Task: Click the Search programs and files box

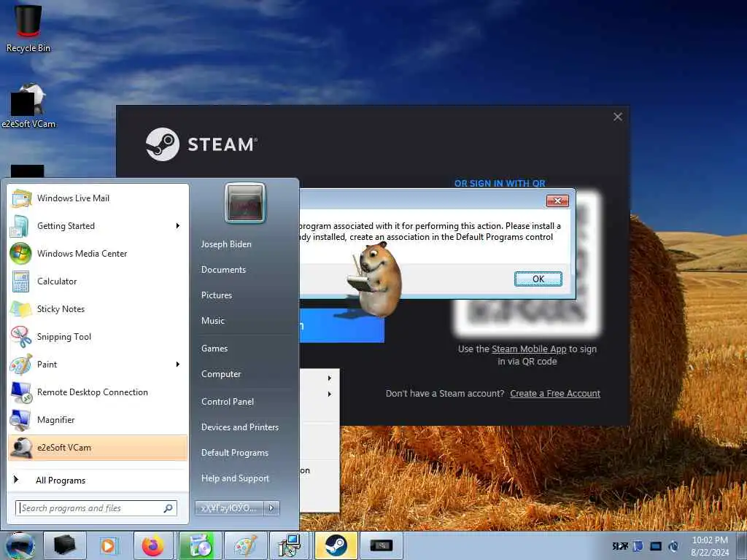Action: coord(96,508)
